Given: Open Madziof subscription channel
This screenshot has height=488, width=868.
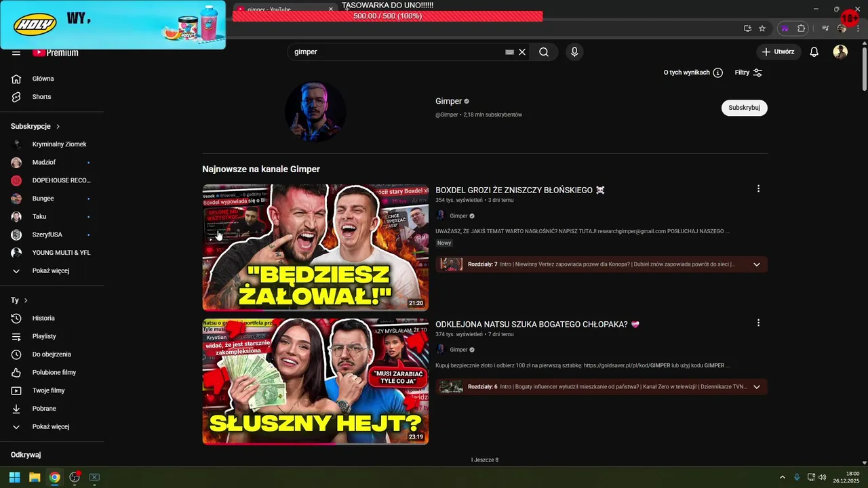Looking at the screenshot, I should 52,163.
